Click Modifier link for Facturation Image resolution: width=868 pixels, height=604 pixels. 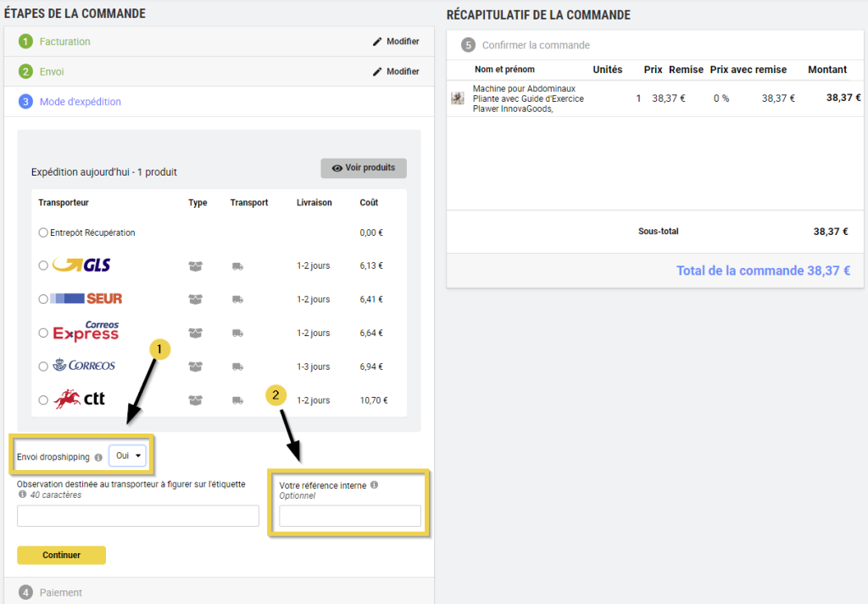(x=396, y=42)
